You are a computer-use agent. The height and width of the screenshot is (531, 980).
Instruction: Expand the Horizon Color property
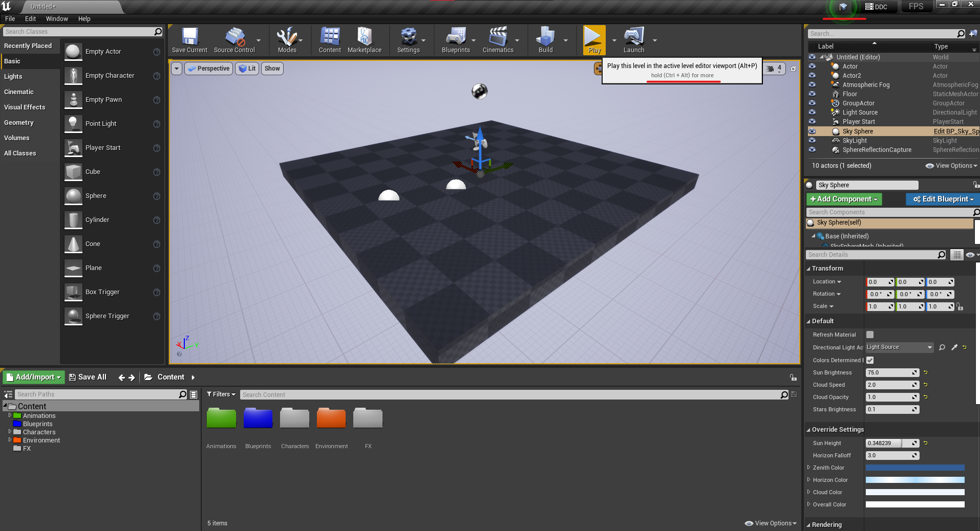[x=809, y=480]
